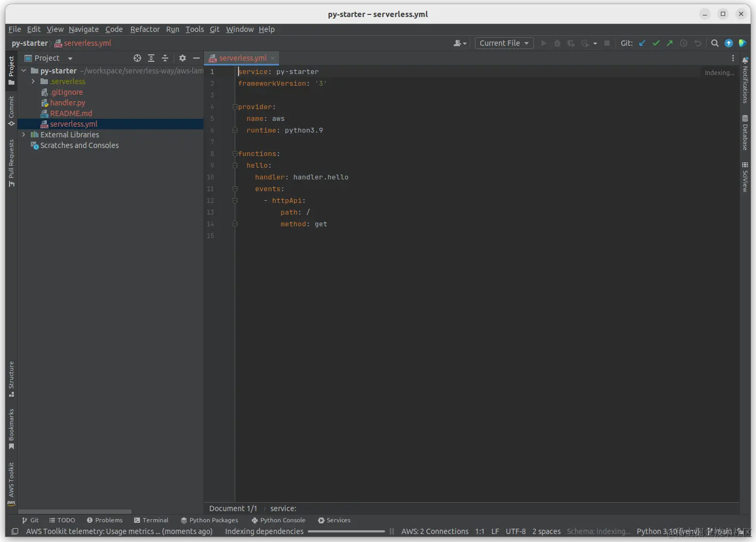Click the Project panel horizontal scrollbar

pyautogui.click(x=75, y=512)
